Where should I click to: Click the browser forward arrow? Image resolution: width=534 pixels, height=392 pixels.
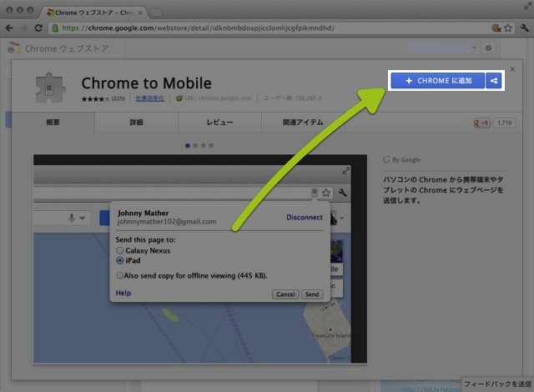point(23,28)
